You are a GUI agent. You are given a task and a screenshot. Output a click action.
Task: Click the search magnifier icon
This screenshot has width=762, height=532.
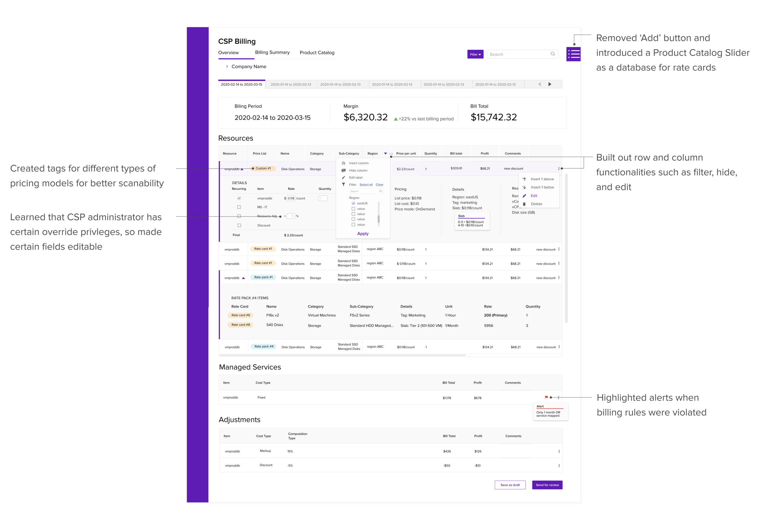point(553,54)
